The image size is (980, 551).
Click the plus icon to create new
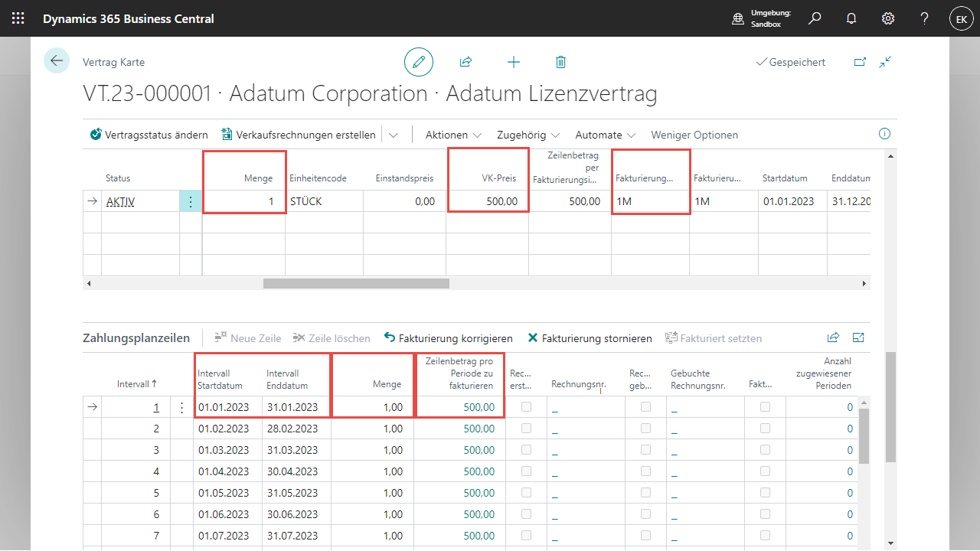514,62
